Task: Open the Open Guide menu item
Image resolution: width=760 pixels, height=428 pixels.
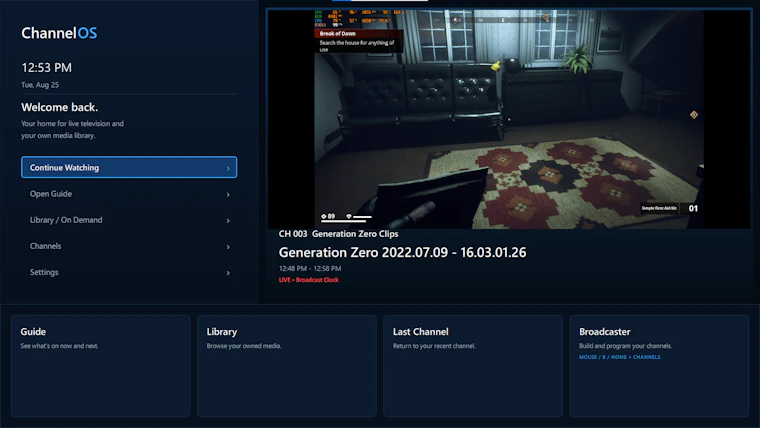Action: 129,194
